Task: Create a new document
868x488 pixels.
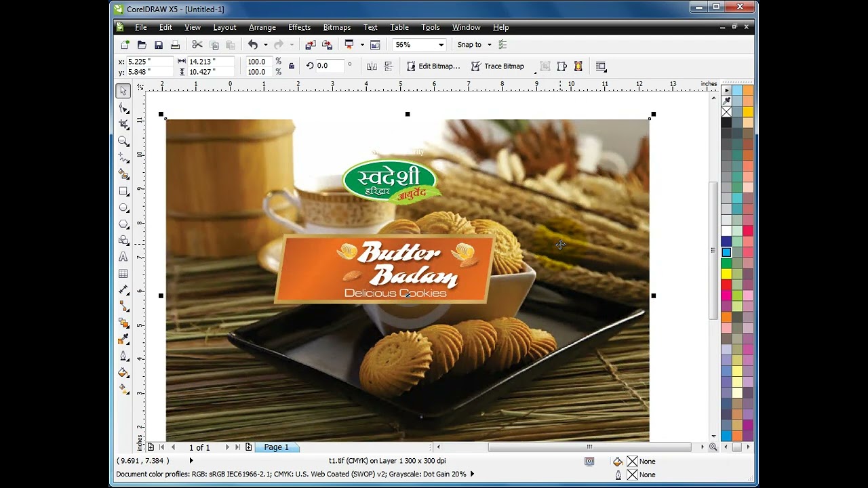Action: pyautogui.click(x=125, y=45)
